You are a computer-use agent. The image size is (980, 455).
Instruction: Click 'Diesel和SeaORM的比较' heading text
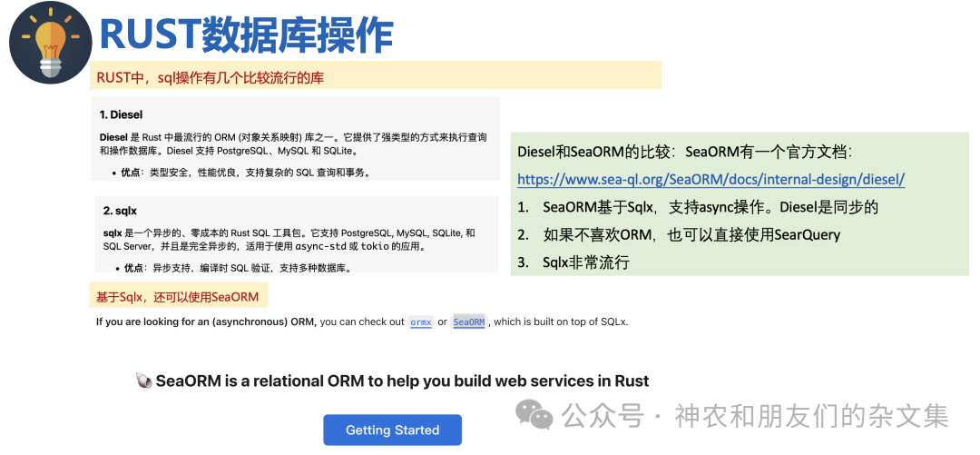(x=684, y=152)
